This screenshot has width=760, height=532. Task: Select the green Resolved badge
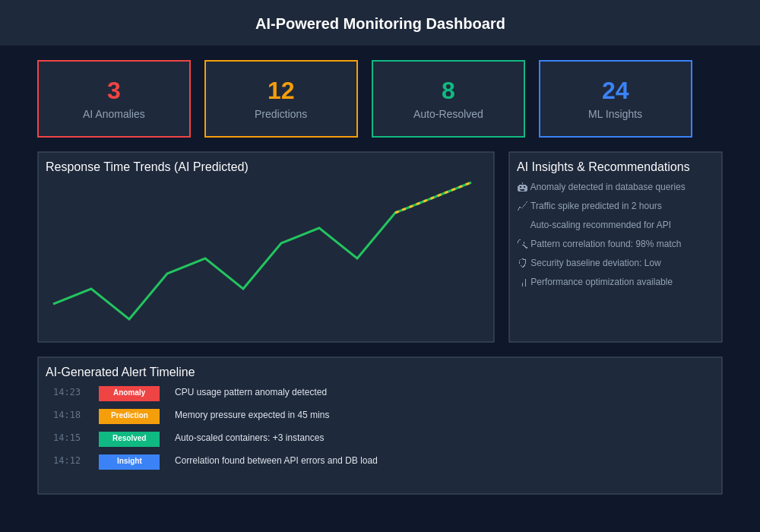129,439
